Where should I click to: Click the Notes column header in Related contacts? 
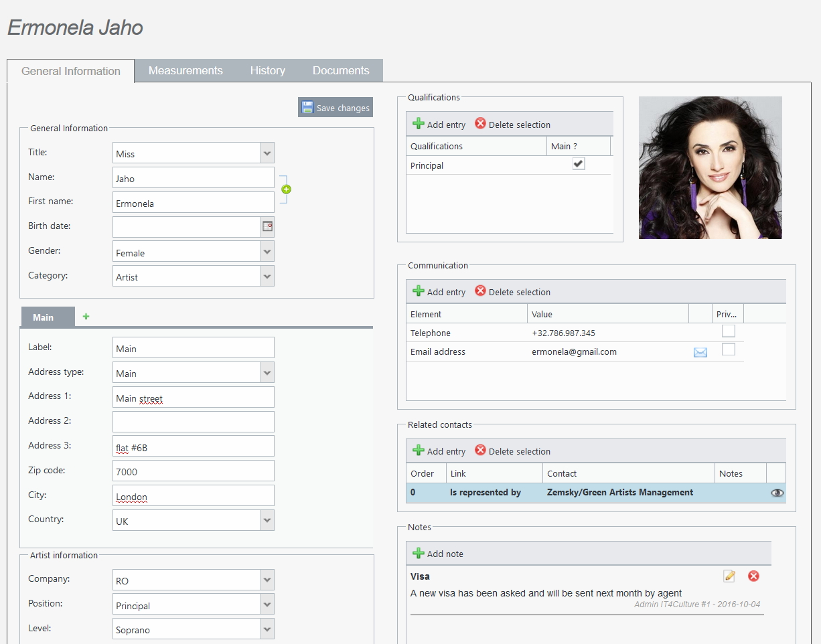point(741,473)
